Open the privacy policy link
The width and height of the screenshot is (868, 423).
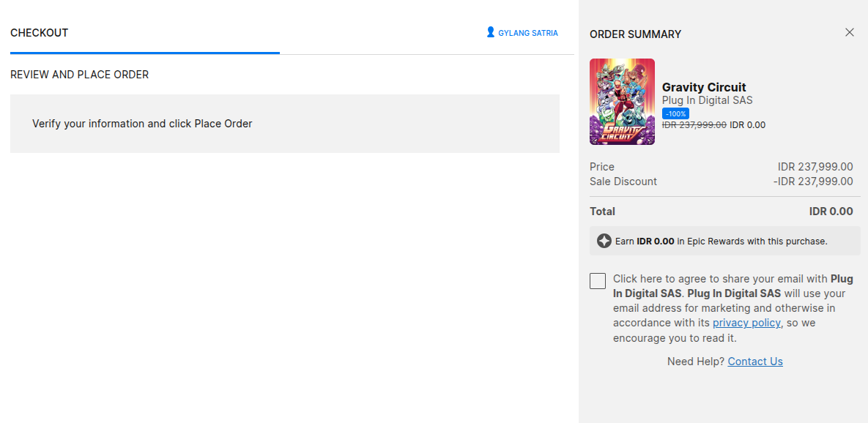(x=746, y=323)
